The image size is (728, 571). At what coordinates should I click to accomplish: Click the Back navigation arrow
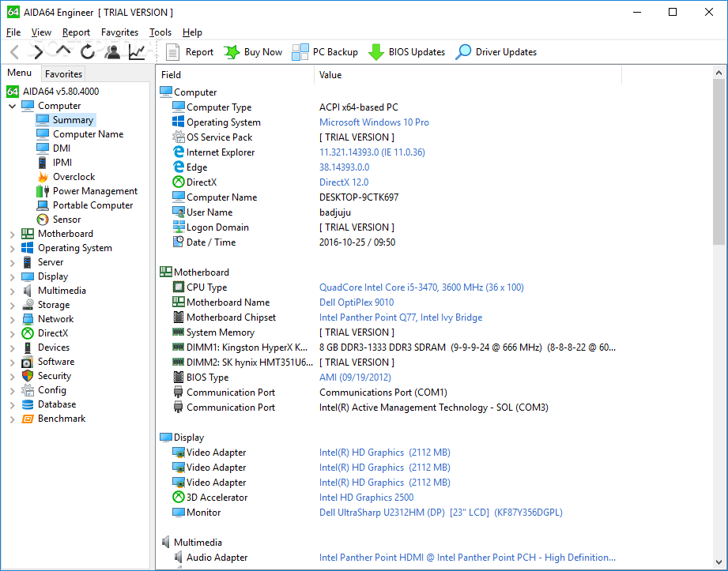coord(14,52)
